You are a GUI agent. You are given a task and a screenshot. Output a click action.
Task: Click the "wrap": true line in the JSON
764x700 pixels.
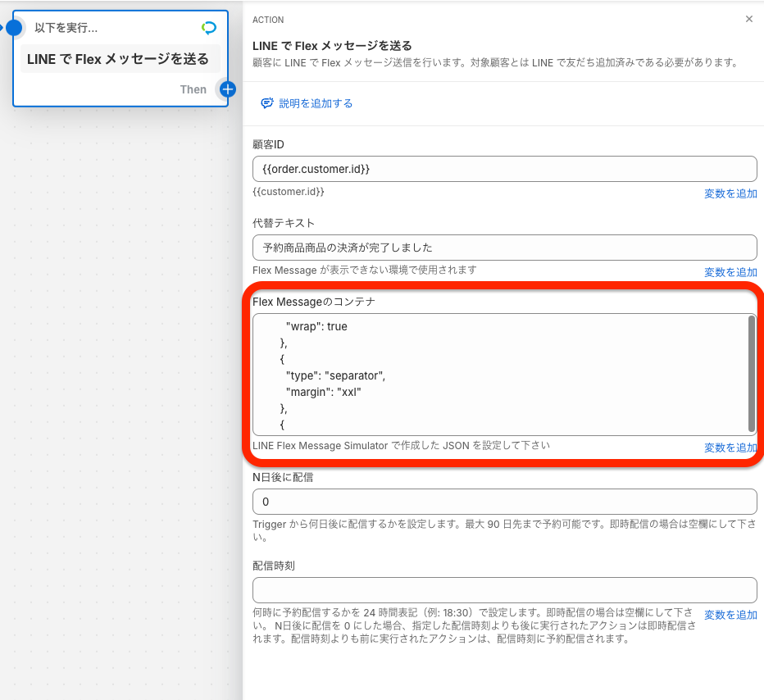[x=316, y=326]
